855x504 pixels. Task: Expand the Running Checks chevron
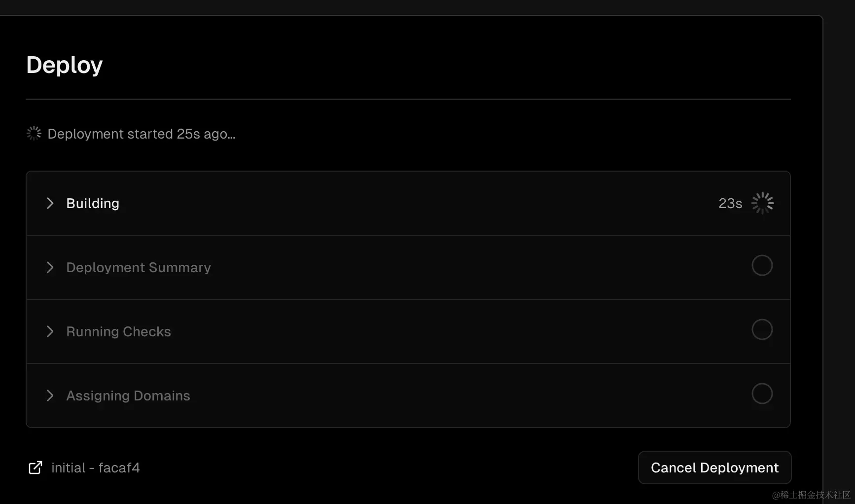tap(50, 331)
